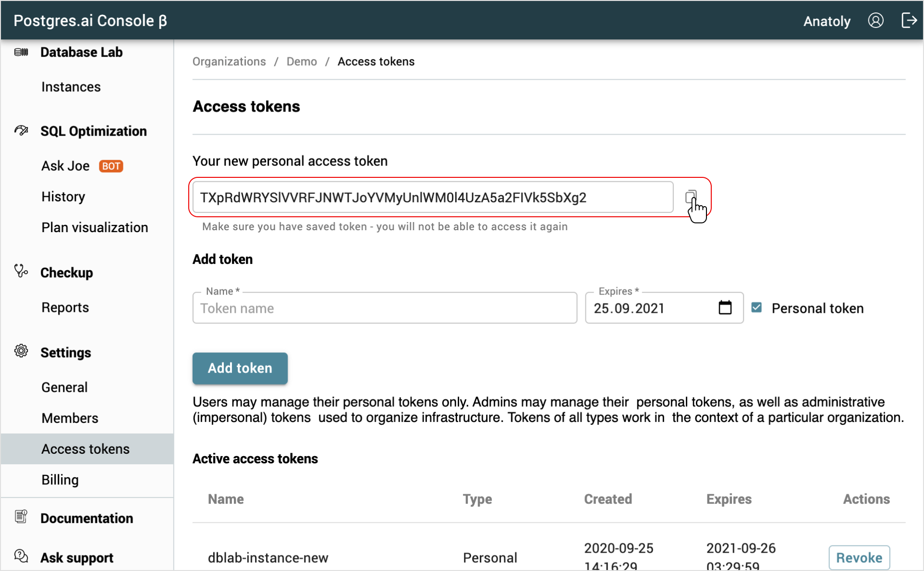Viewport: 924px width, 571px height.
Task: Open the expiry date calendar picker
Action: 725,308
